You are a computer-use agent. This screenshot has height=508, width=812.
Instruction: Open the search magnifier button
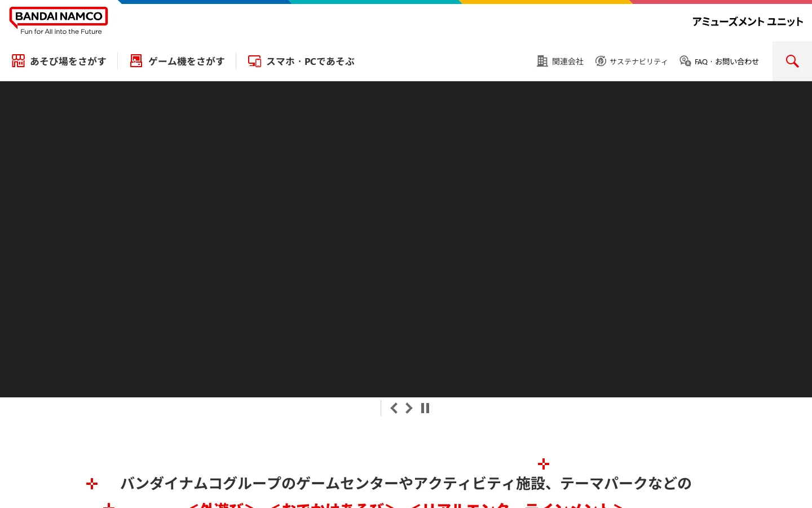tap(792, 61)
